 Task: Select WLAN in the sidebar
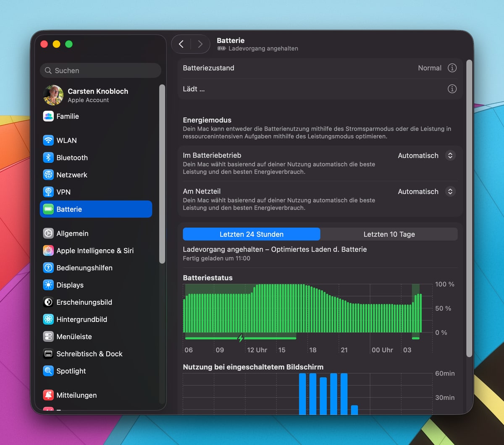pos(96,140)
